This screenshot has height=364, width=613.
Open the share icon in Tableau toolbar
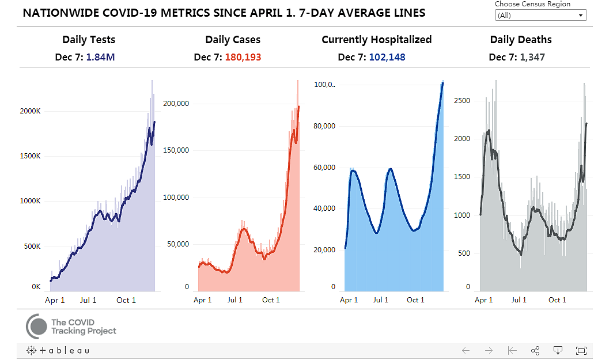pyautogui.click(x=535, y=350)
